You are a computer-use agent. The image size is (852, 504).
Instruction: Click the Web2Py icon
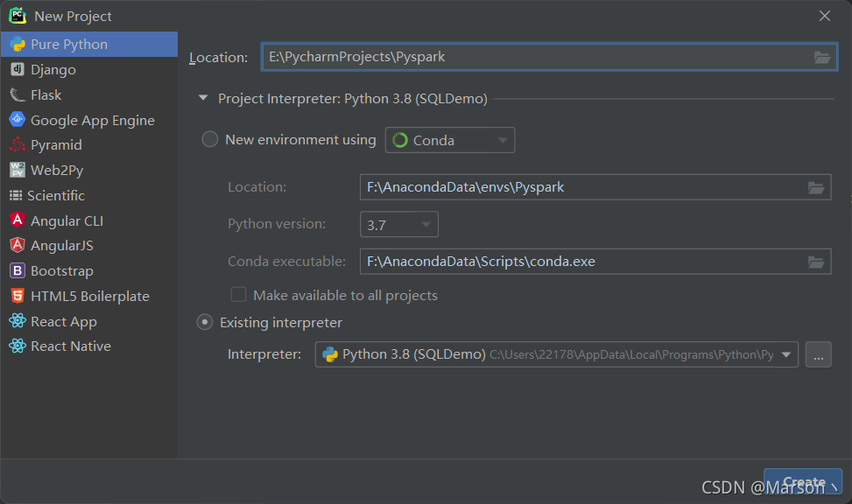pos(18,170)
